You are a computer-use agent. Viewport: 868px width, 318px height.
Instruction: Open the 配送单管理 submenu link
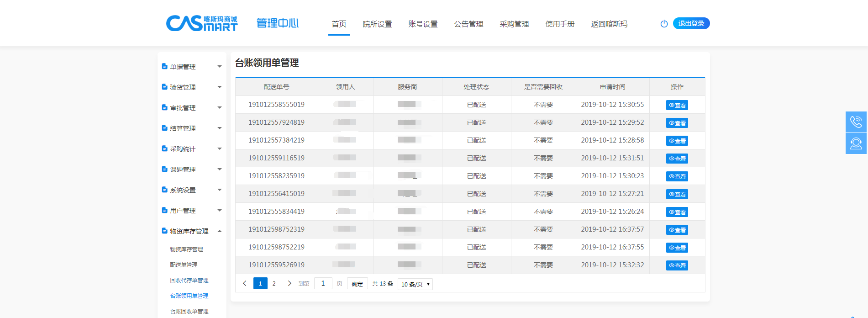pos(184,265)
